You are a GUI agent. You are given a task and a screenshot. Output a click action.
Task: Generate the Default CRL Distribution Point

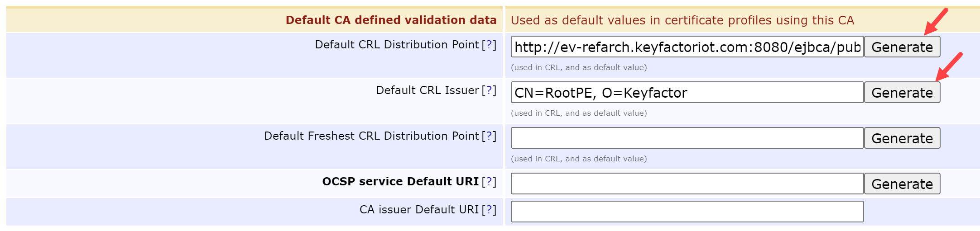click(x=902, y=47)
